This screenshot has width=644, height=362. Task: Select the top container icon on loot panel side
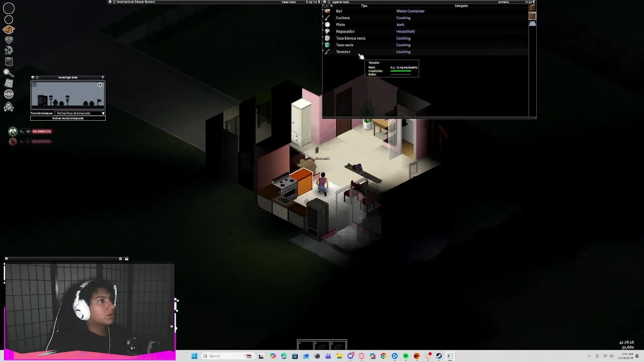(532, 8)
